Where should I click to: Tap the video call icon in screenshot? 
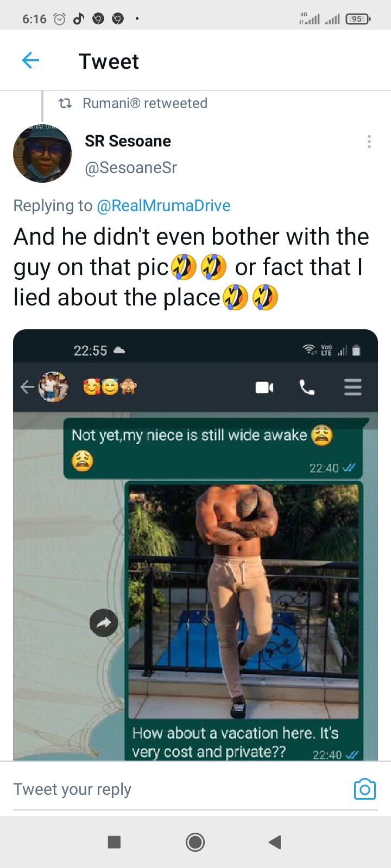(x=264, y=387)
